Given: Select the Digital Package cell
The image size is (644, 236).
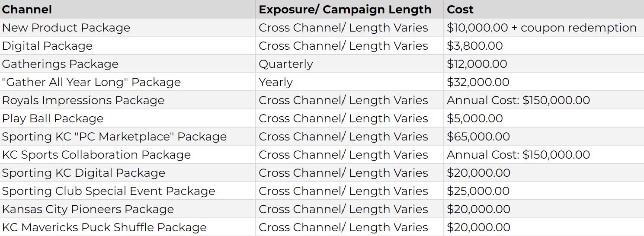Looking at the screenshot, I should 48,46.
